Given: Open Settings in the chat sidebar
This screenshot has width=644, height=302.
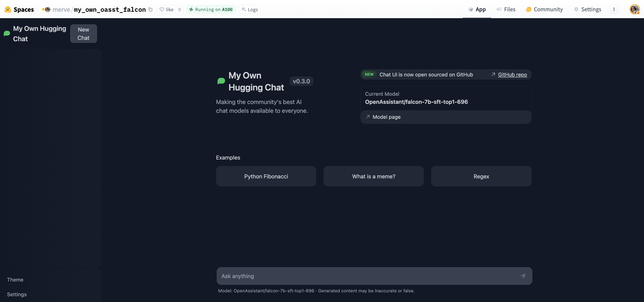Looking at the screenshot, I should coord(17,294).
